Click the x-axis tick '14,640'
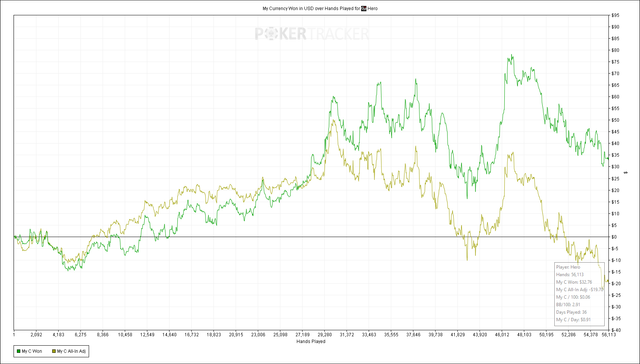 (169, 335)
